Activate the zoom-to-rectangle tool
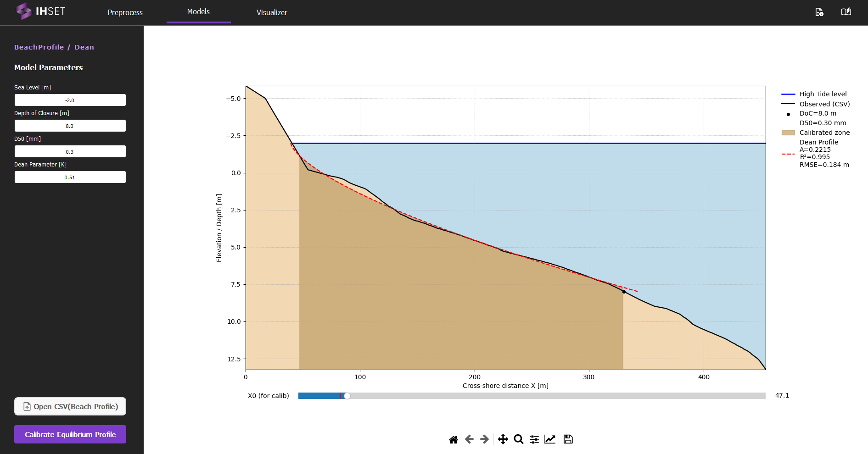 [518, 439]
